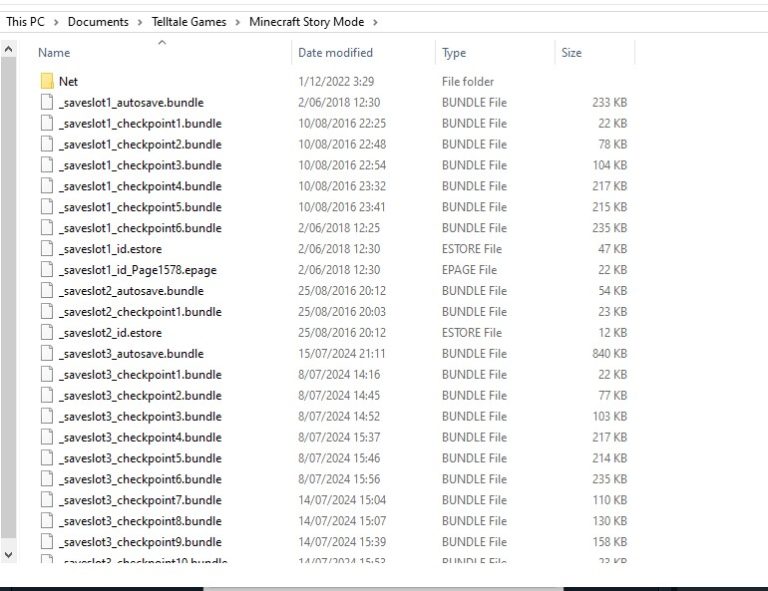This screenshot has height=591, width=768.
Task: Click file icon beside _saveslot1_checkpoint6.bundle
Action: [x=47, y=228]
